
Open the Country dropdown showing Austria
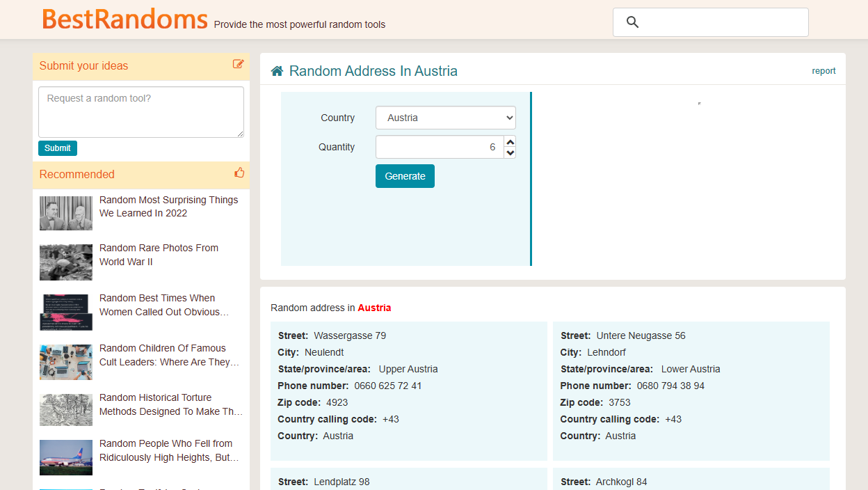[x=445, y=118]
